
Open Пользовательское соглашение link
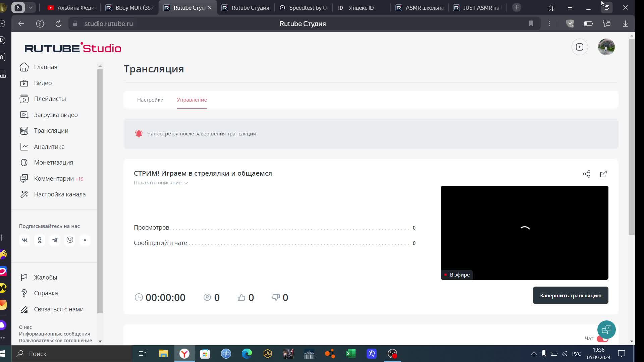pos(55,341)
